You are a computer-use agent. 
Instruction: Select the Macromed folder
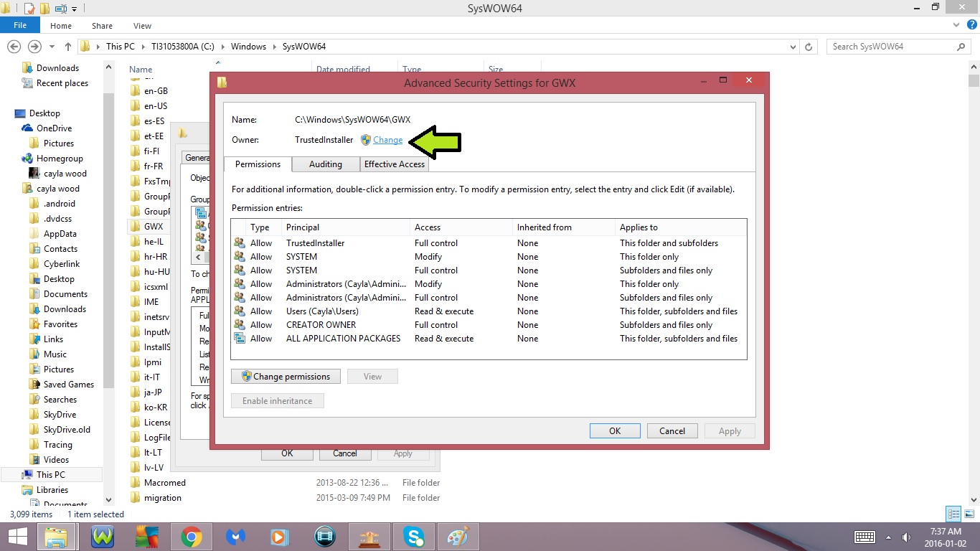[164, 483]
